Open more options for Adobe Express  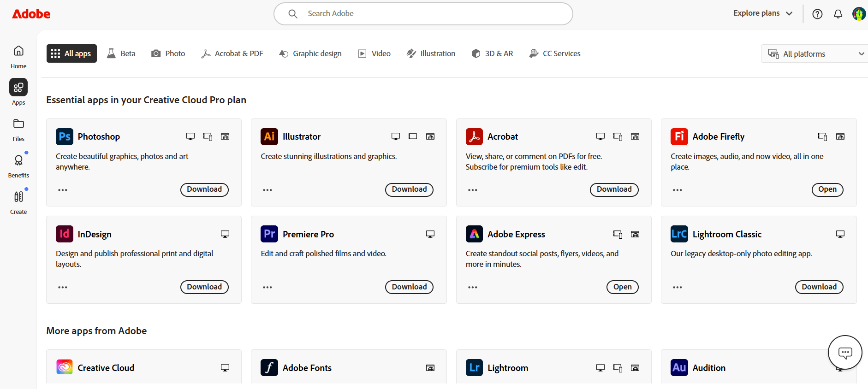coord(473,287)
